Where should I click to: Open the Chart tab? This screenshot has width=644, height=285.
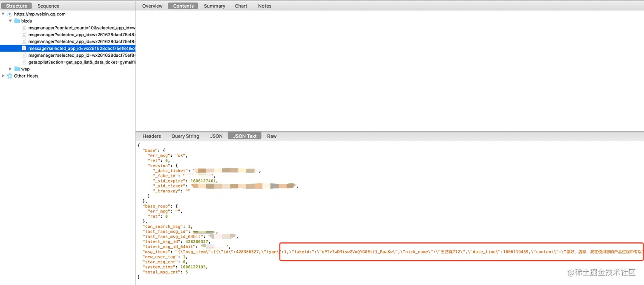tap(241, 6)
